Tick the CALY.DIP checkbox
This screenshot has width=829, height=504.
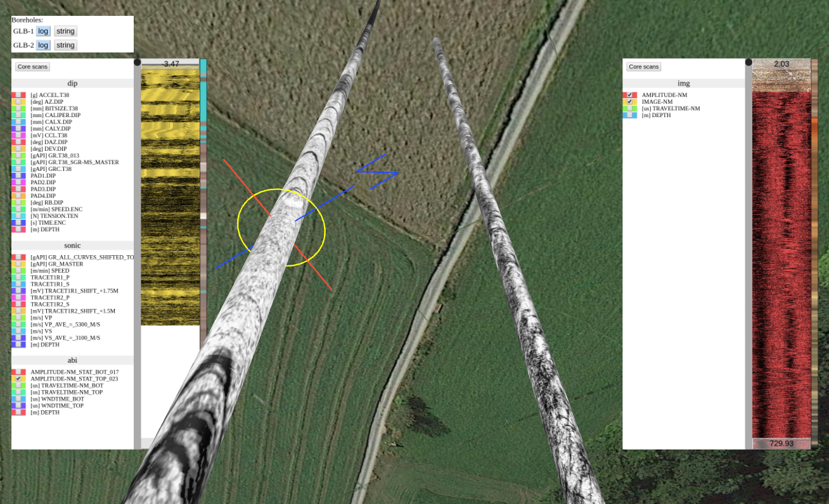click(x=19, y=129)
